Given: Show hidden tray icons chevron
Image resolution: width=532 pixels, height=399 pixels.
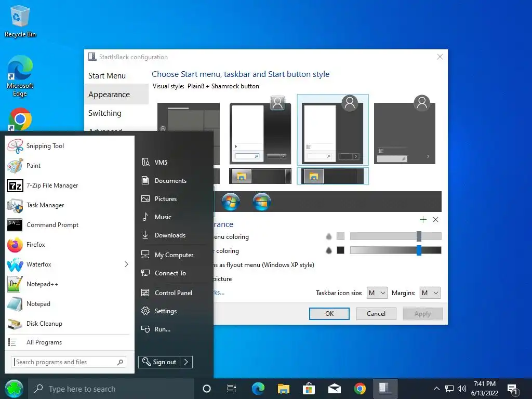Looking at the screenshot, I should click(x=436, y=389).
